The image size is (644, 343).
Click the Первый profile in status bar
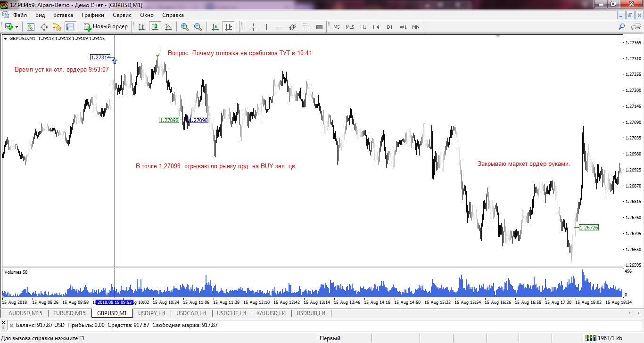[330, 338]
